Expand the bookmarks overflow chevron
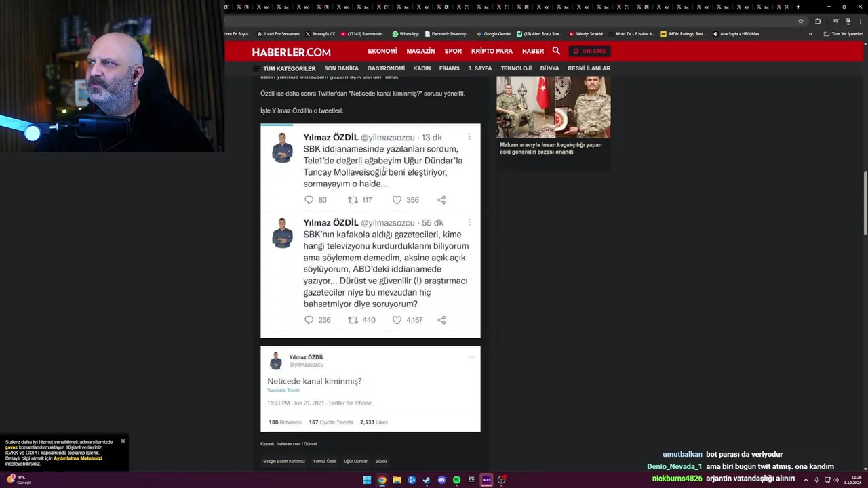The image size is (868, 488). click(x=810, y=34)
